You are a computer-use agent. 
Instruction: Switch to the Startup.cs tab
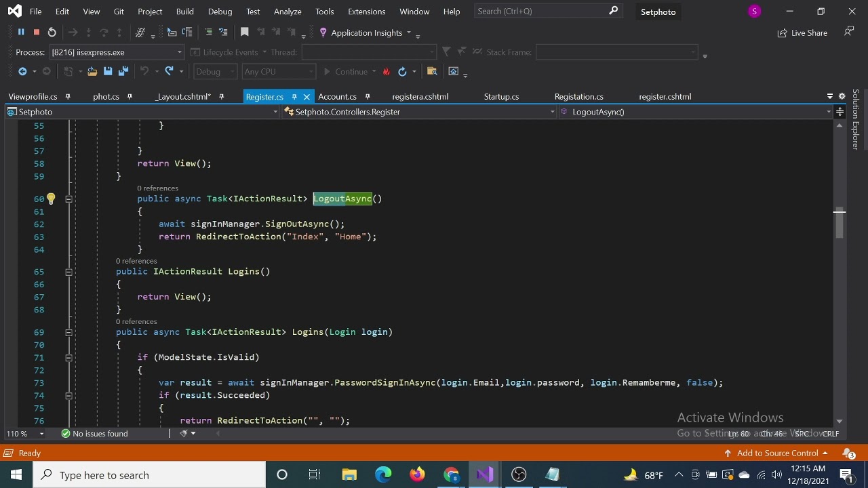501,97
